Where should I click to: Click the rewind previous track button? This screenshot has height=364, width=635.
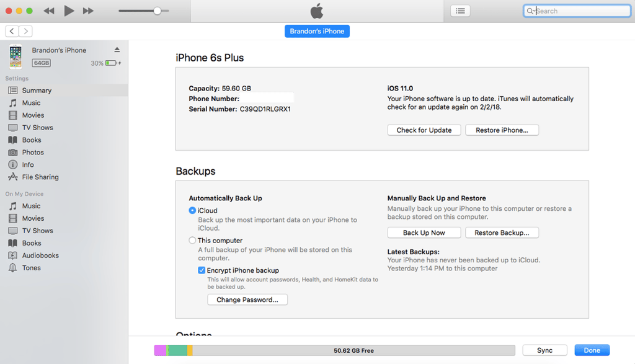49,11
